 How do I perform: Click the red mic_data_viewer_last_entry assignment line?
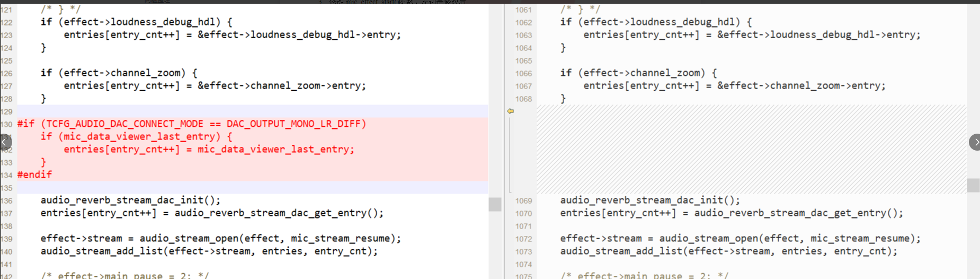(209, 150)
